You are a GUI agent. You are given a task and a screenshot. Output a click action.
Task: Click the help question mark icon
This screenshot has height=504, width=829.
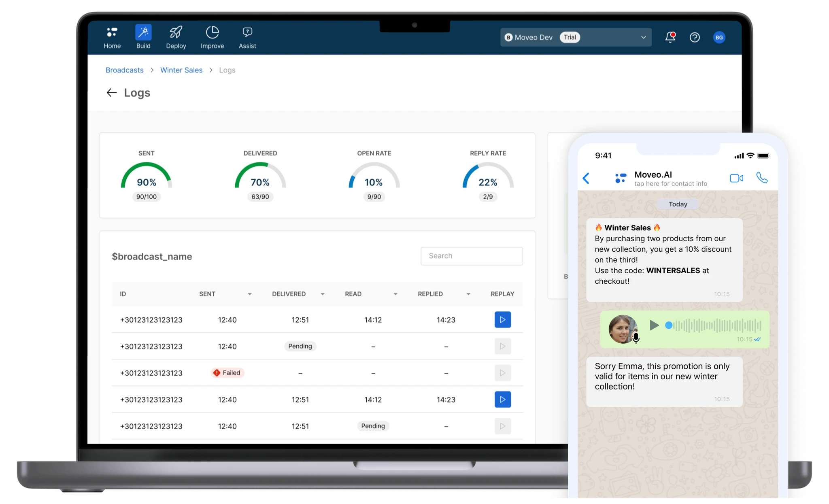click(695, 37)
